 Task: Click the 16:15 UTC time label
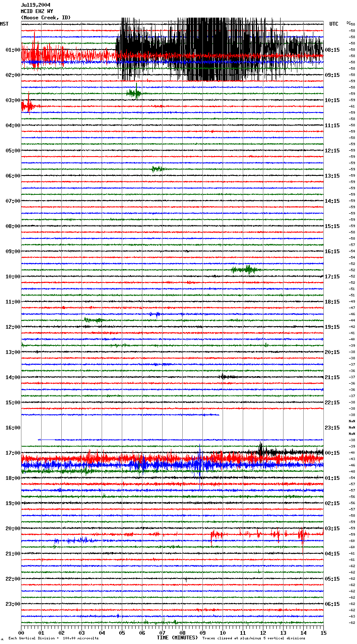coord(332,251)
